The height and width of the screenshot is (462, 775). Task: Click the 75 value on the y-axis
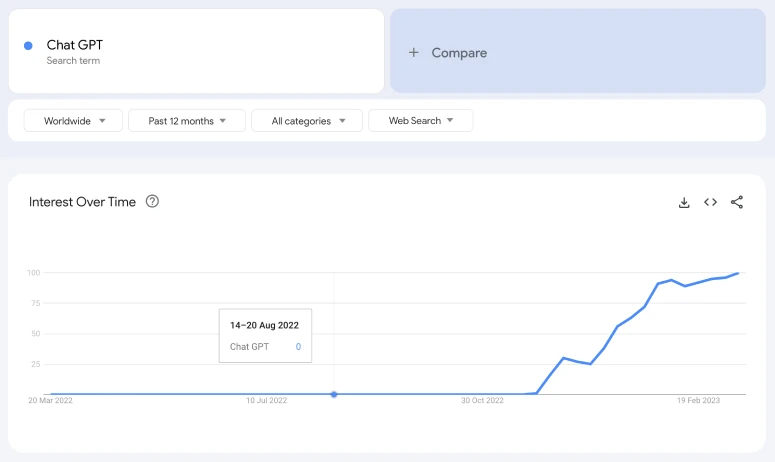click(36, 303)
